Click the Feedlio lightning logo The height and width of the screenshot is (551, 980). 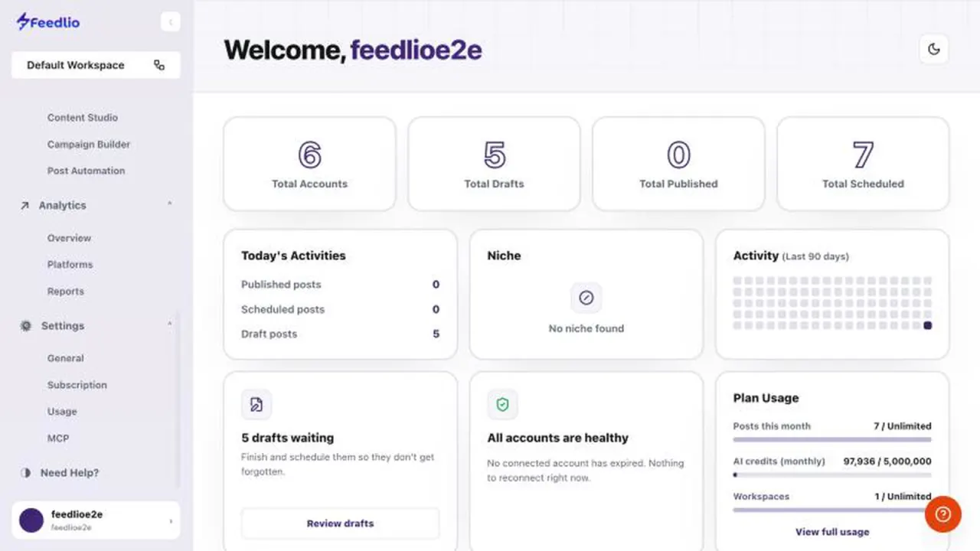click(x=24, y=21)
